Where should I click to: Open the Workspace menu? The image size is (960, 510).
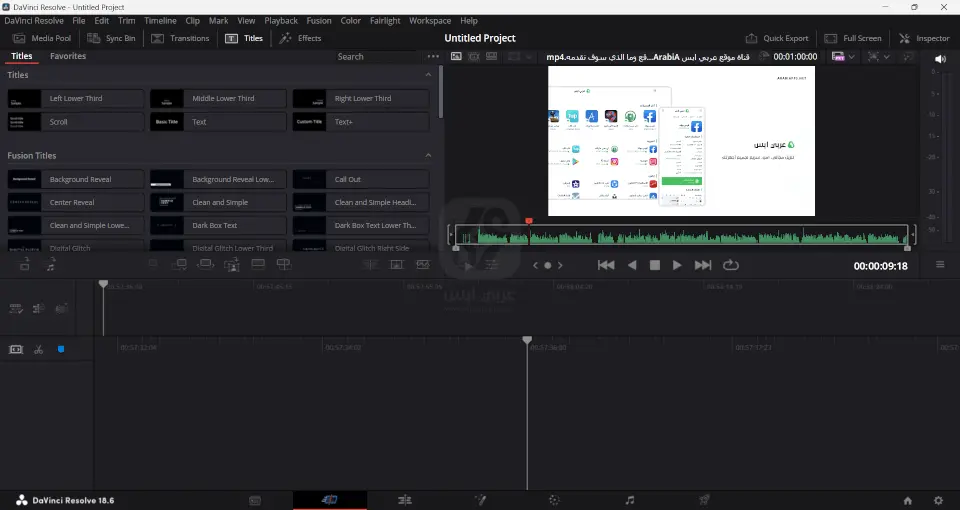(430, 20)
